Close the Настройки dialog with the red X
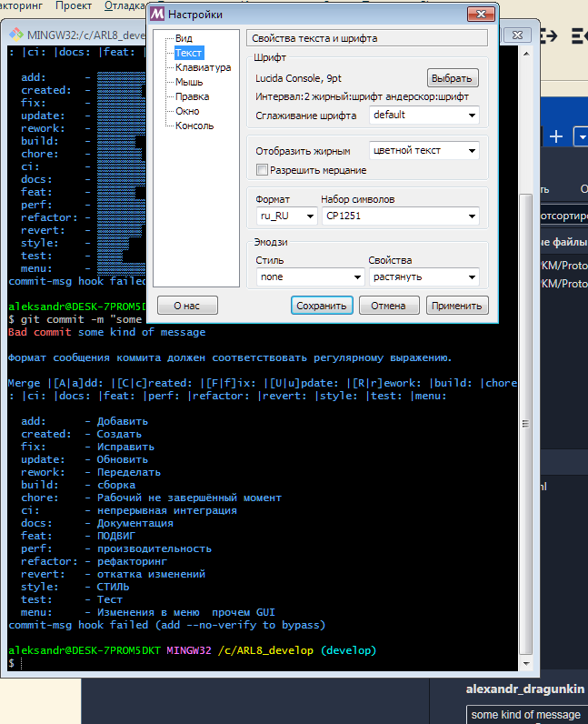The width and height of the screenshot is (588, 724). tap(481, 15)
